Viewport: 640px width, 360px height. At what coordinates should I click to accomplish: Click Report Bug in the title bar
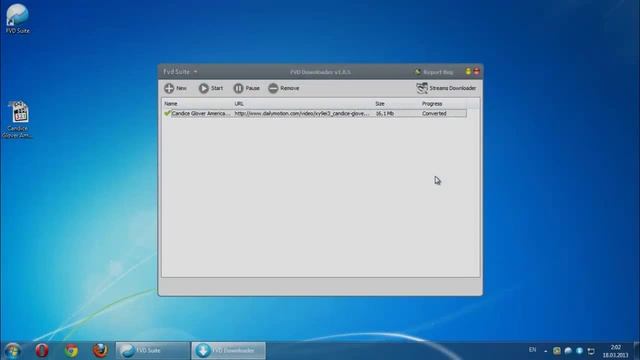point(434,72)
